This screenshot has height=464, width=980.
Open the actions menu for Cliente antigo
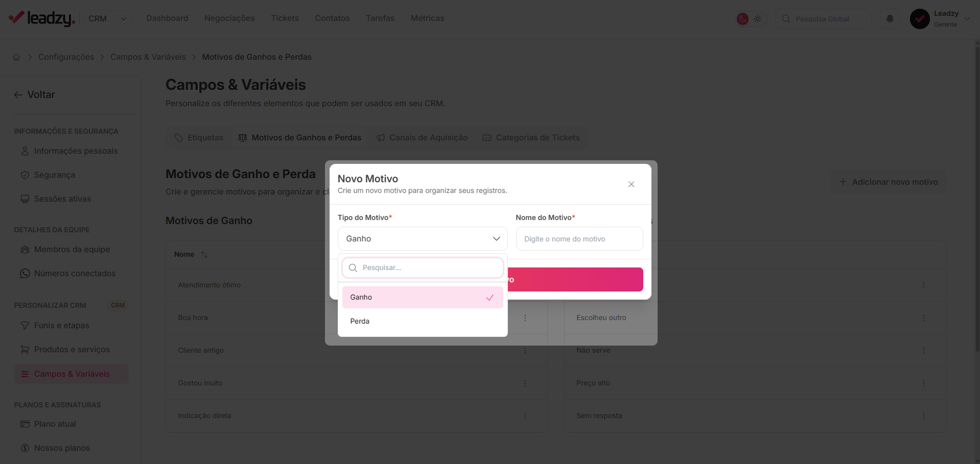(525, 351)
